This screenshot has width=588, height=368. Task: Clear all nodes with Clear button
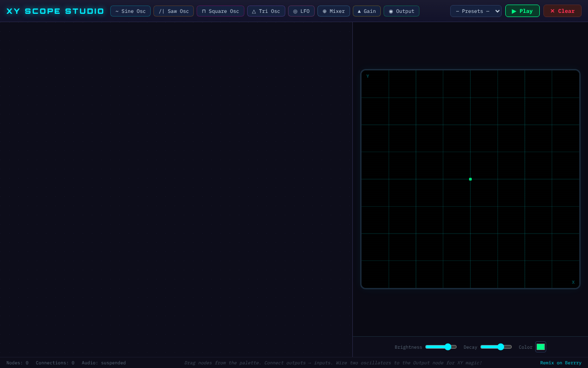pos(562,11)
